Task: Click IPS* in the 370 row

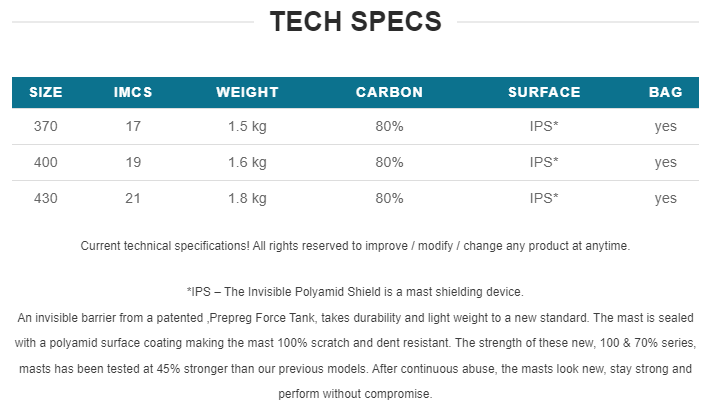Action: tap(544, 126)
